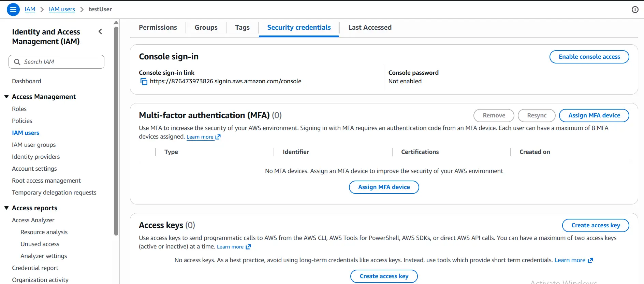The image size is (644, 284).
Task: Open Learn more link in Access keys description
Action: [230, 247]
